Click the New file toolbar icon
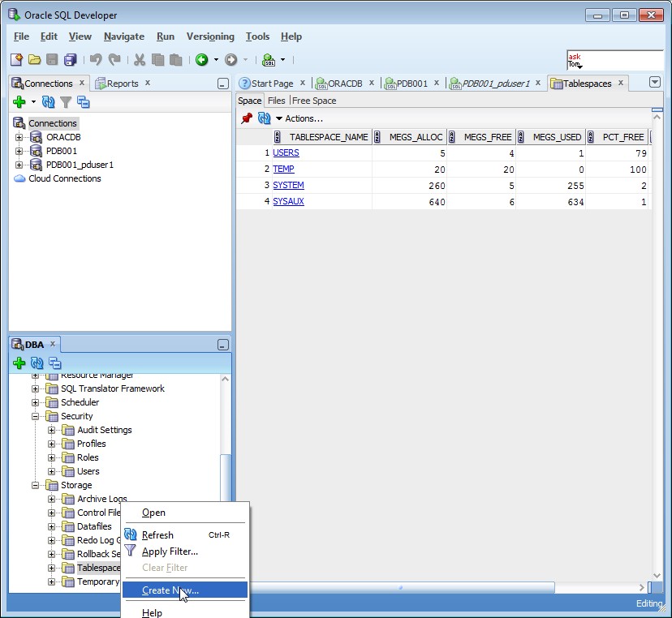This screenshot has width=672, height=618. pyautogui.click(x=16, y=59)
